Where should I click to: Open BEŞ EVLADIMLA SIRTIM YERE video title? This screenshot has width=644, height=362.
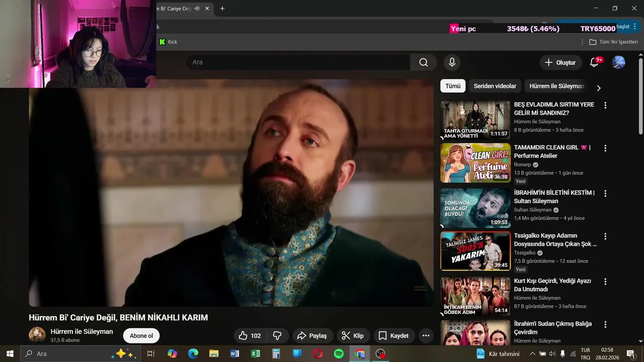pos(554,109)
